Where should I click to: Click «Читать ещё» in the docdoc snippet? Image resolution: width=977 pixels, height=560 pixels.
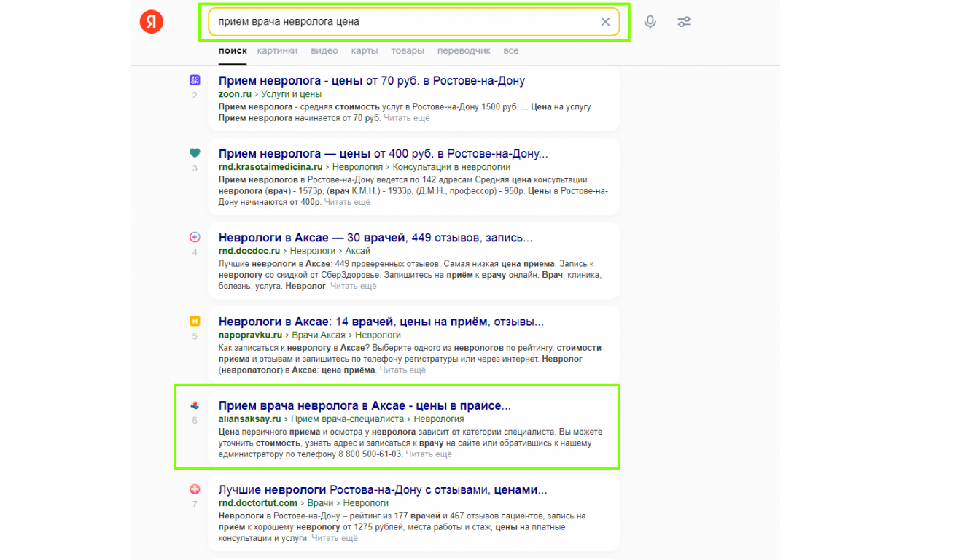pyautogui.click(x=354, y=286)
